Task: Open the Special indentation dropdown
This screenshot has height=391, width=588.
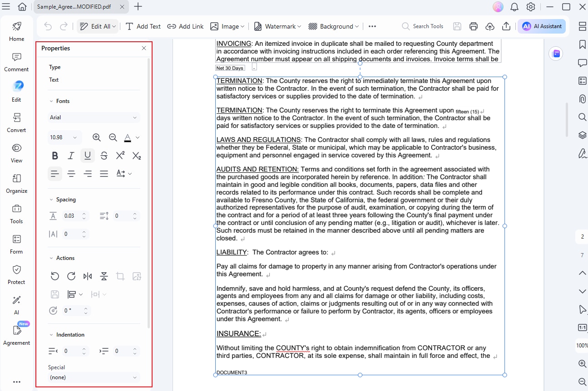Action: tap(94, 377)
